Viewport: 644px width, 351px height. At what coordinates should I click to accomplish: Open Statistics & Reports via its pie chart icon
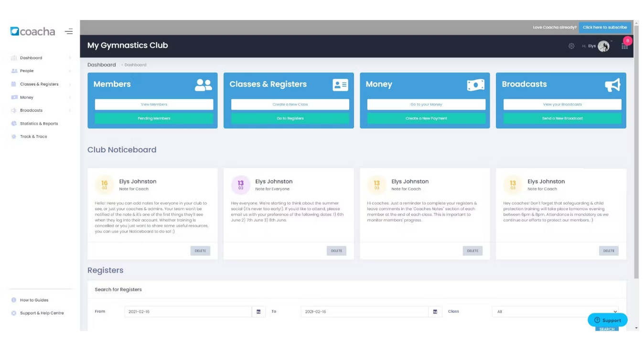[x=15, y=123]
